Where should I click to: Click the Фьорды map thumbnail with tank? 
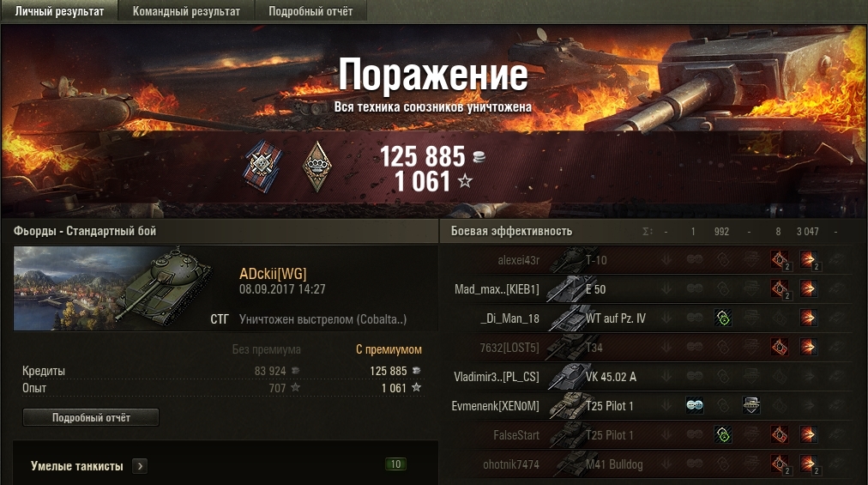click(x=113, y=288)
